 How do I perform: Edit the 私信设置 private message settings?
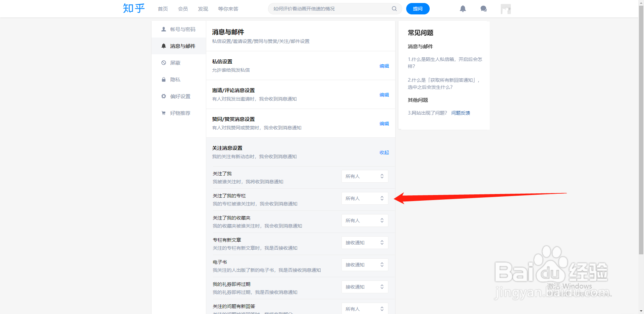(384, 66)
